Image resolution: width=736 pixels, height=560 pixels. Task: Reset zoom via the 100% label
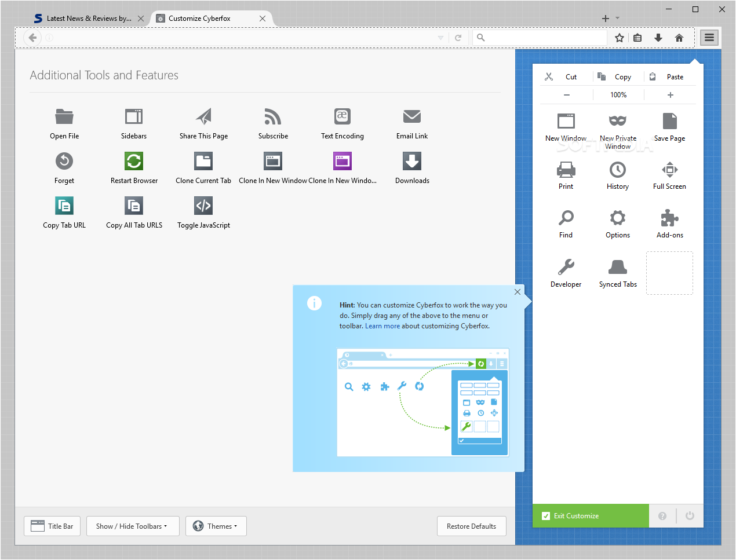[618, 95]
